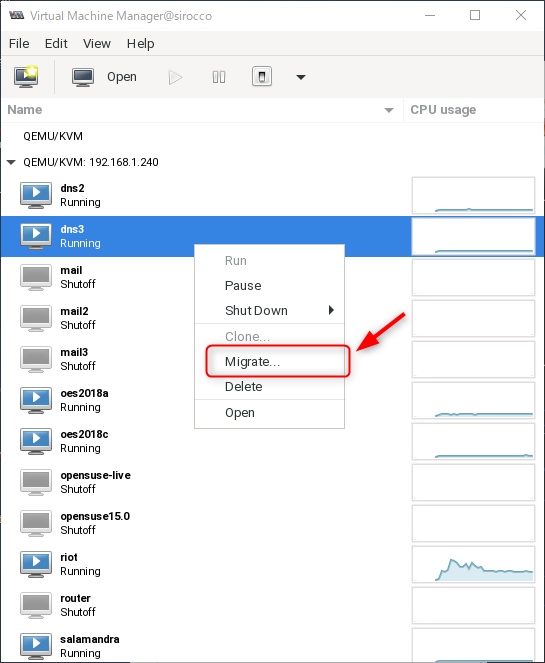The height and width of the screenshot is (663, 545).
Task: Select the mail virtual machine name
Action: click(x=71, y=270)
